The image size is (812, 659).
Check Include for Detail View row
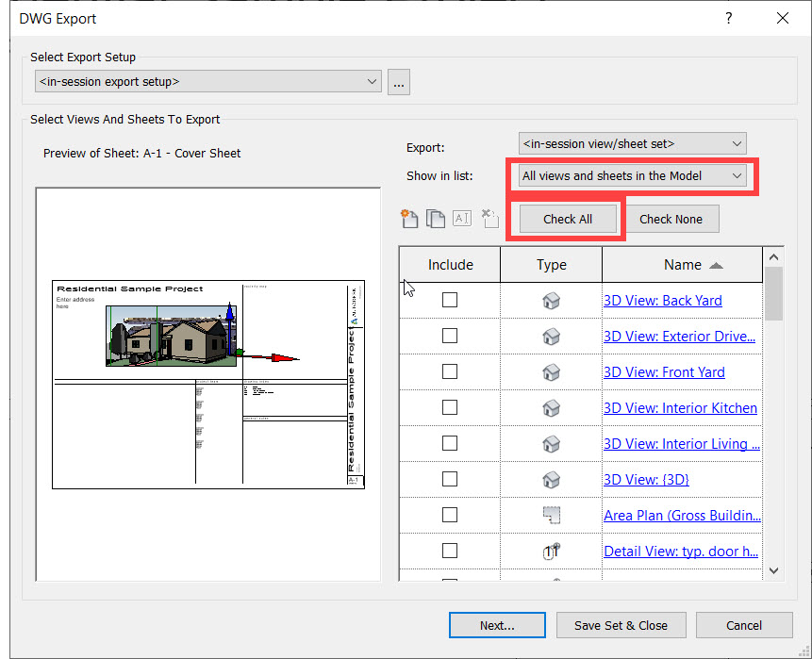(x=450, y=551)
